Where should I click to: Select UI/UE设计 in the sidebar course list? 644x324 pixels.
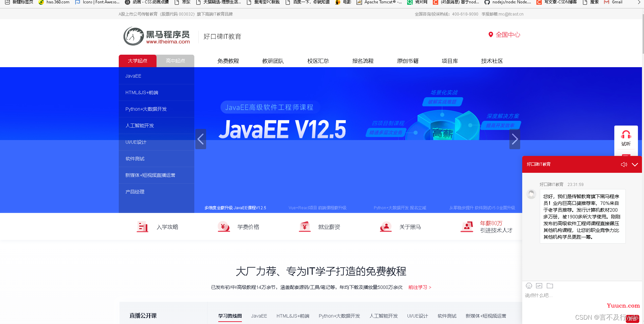[157, 142]
